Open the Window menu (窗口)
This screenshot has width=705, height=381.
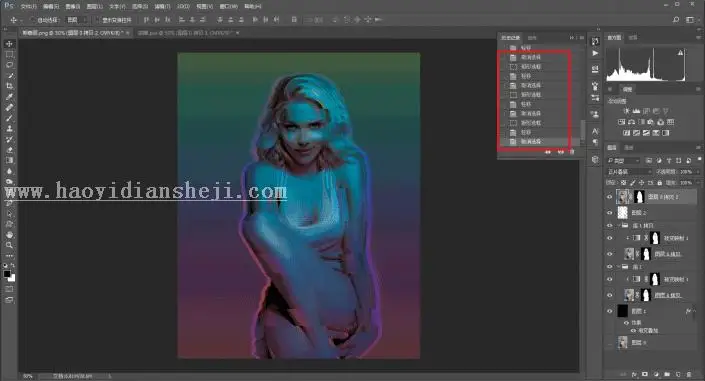228,6
